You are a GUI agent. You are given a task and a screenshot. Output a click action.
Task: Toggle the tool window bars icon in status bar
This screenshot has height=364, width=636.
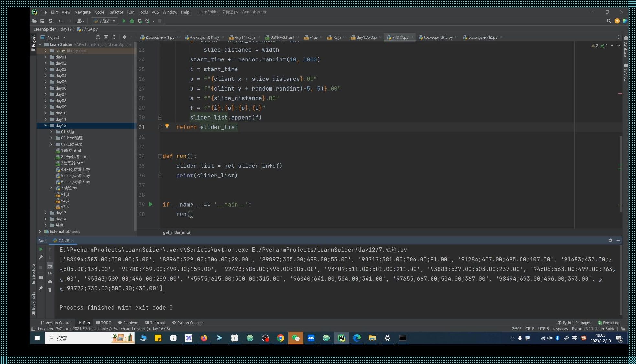[x=33, y=329]
